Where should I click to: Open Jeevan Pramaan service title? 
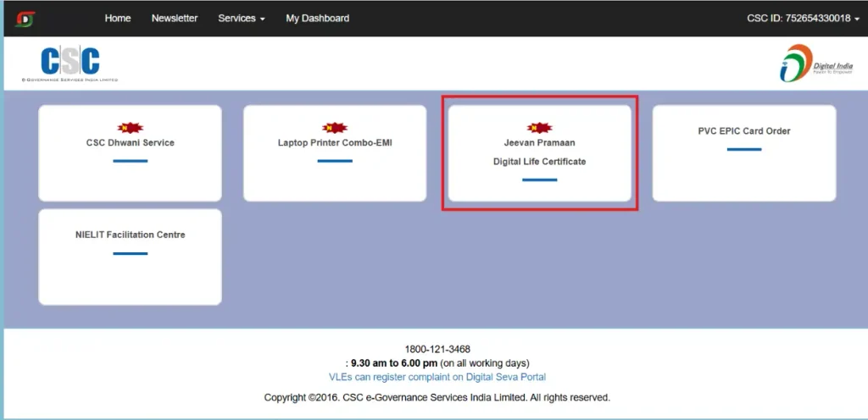[540, 142]
